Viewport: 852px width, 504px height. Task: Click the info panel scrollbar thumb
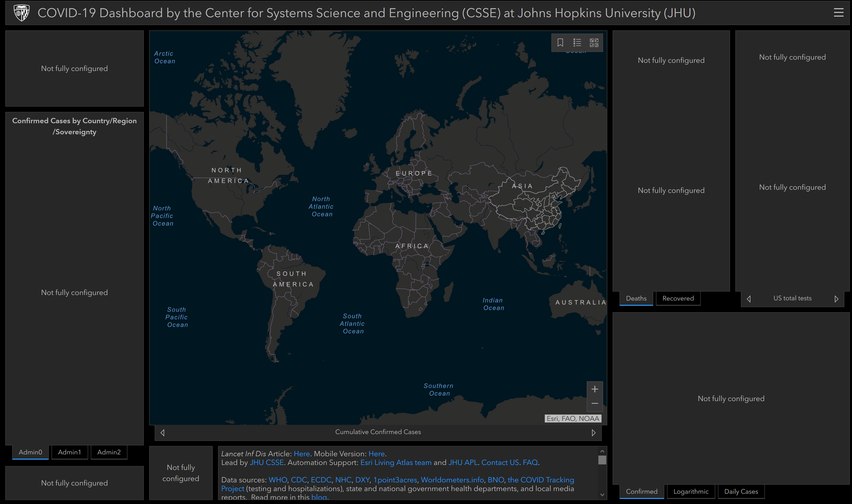point(602,460)
